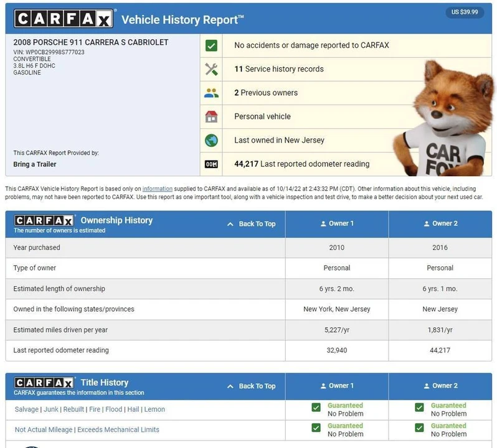The image size is (497, 448).
Task: Click '5,227/yr' miles per year cell
Action: coord(336,330)
